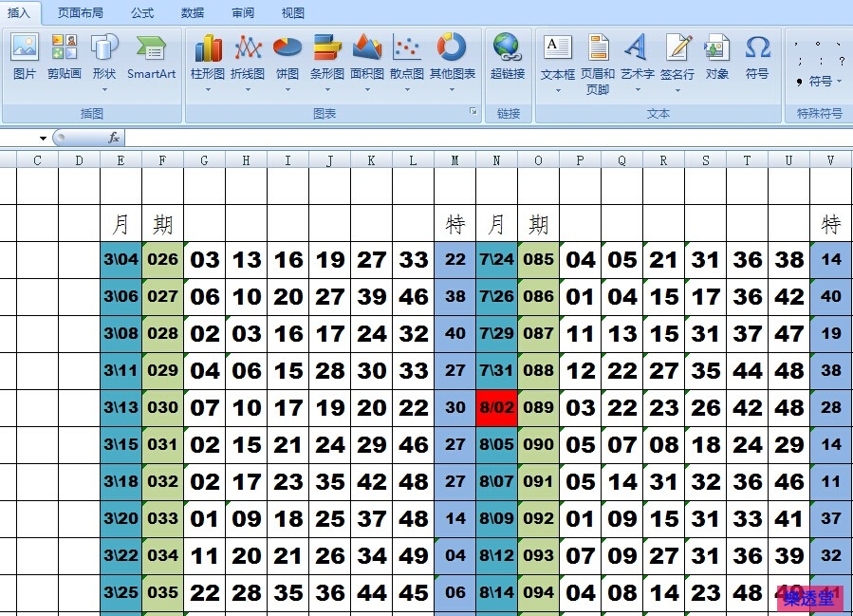Insert a SmartArt graphic

pos(151,57)
